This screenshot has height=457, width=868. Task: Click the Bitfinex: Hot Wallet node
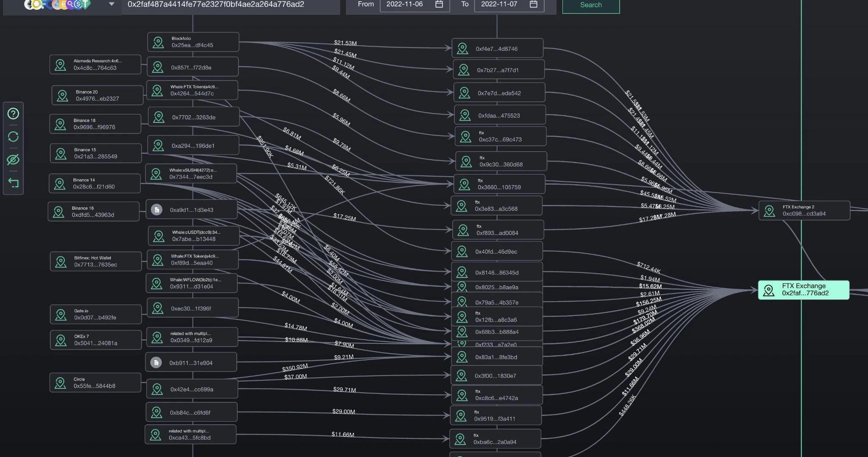95,261
